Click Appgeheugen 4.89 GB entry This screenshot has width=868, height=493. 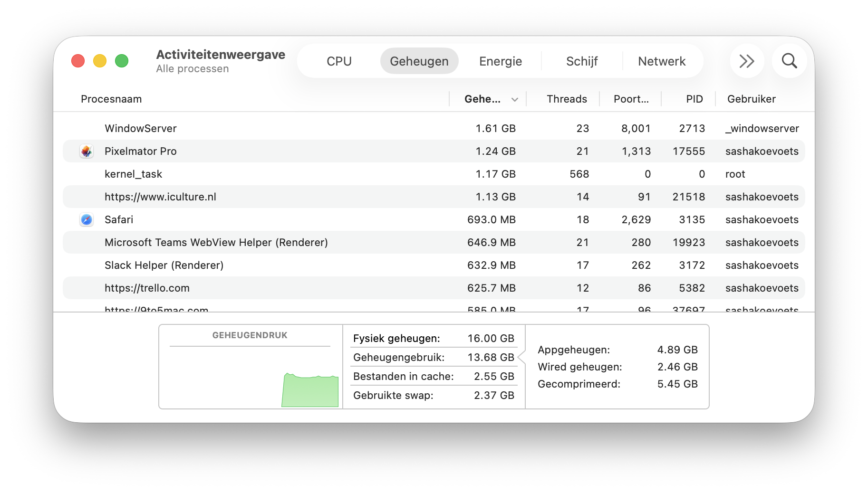(x=617, y=350)
